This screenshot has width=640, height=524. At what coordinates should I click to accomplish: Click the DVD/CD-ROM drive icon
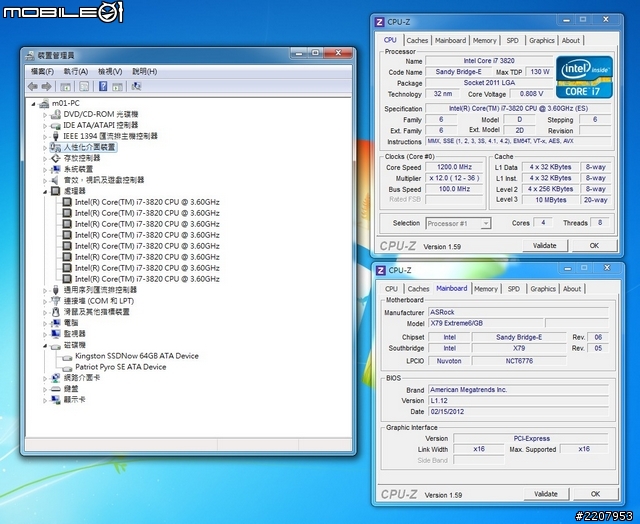(56, 115)
